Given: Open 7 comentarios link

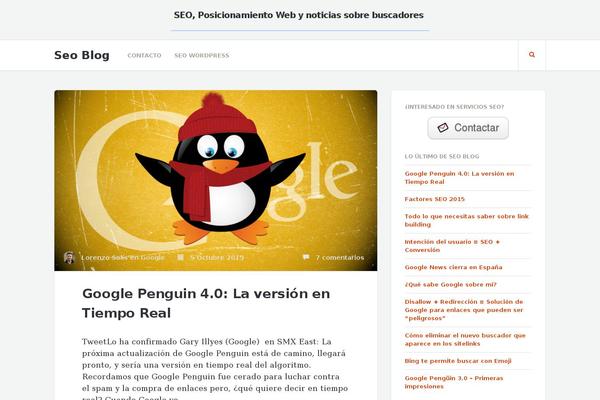Looking at the screenshot, I should 340,258.
